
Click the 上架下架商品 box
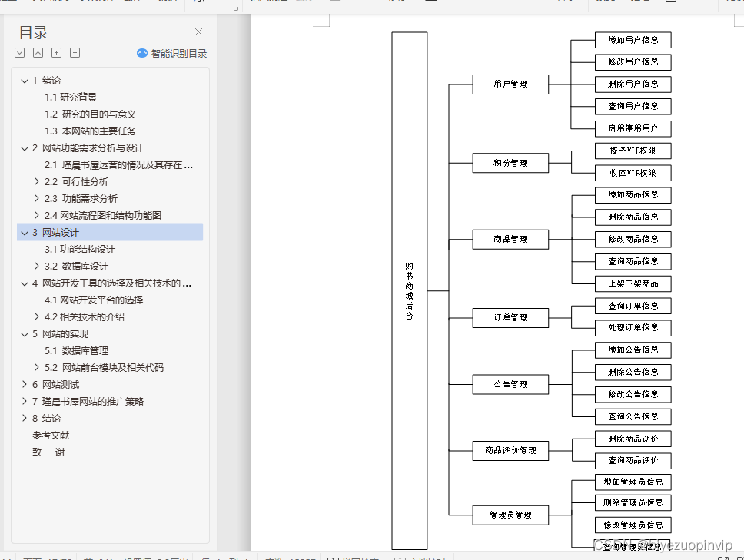coord(633,283)
